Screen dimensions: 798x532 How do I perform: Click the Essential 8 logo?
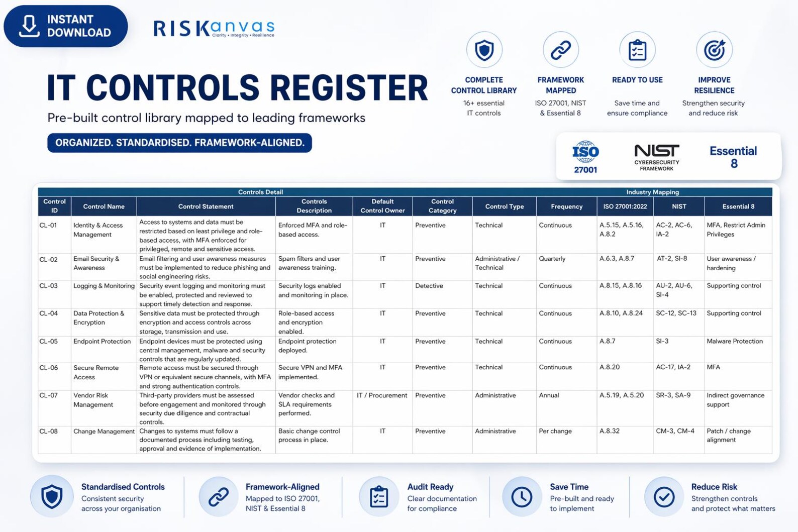[x=733, y=157]
